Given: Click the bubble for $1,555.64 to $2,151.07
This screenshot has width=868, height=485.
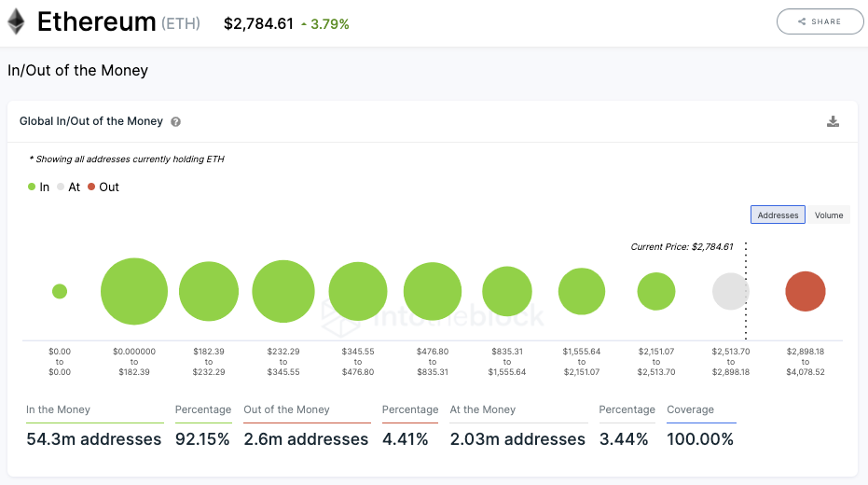Looking at the screenshot, I should coord(582,291).
